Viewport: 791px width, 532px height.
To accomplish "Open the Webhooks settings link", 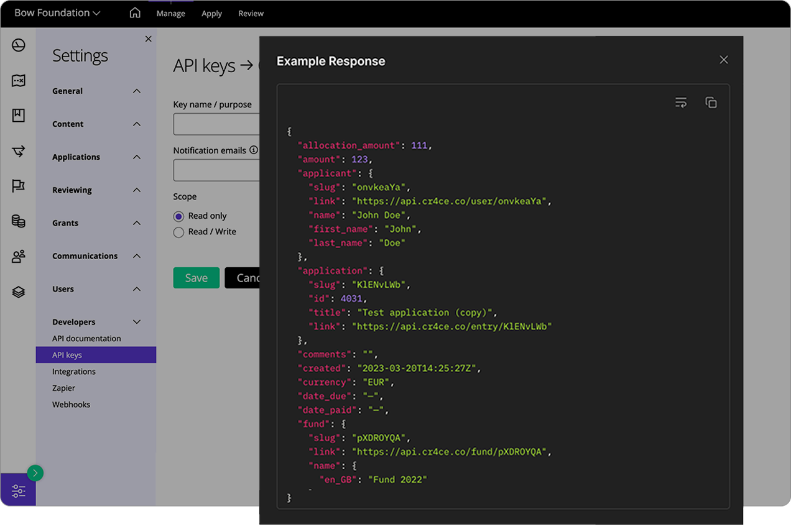I will 72,405.
